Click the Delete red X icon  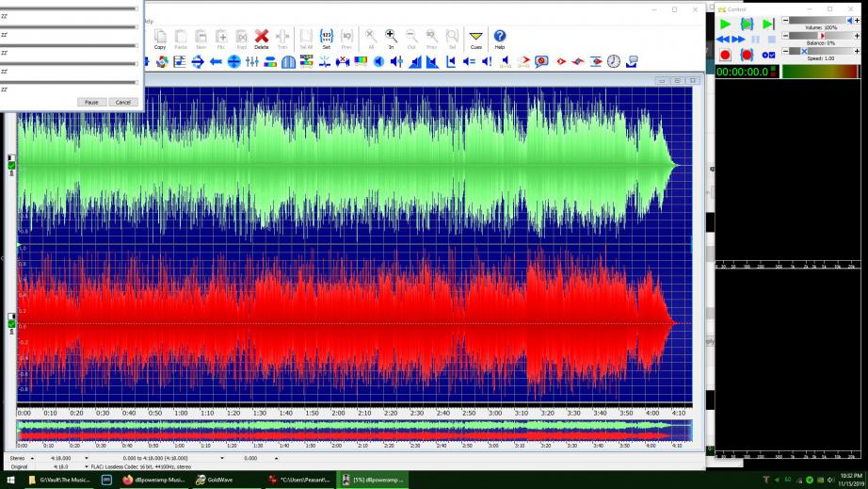(262, 38)
